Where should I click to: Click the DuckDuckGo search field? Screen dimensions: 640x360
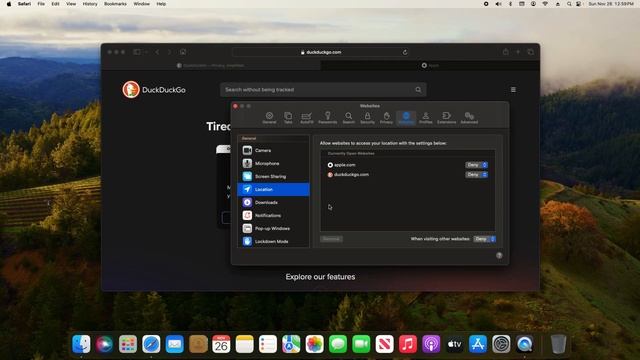pyautogui.click(x=323, y=90)
